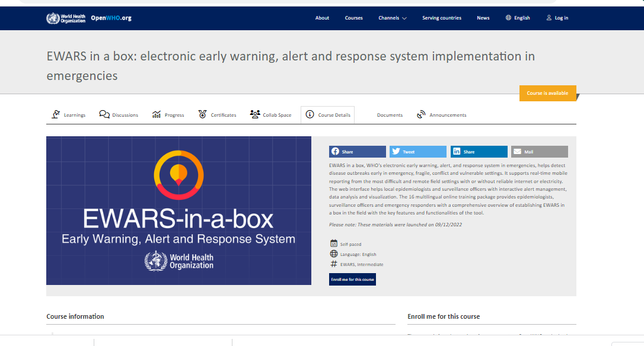Click the LinkedIn logo icon
Image resolution: width=644 pixels, height=346 pixels.
coord(457,152)
